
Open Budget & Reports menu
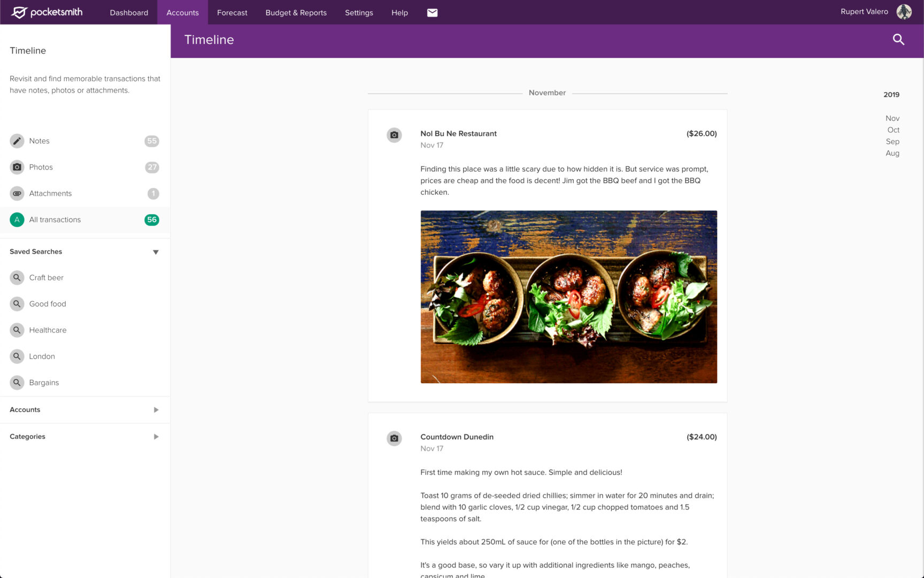click(x=296, y=12)
